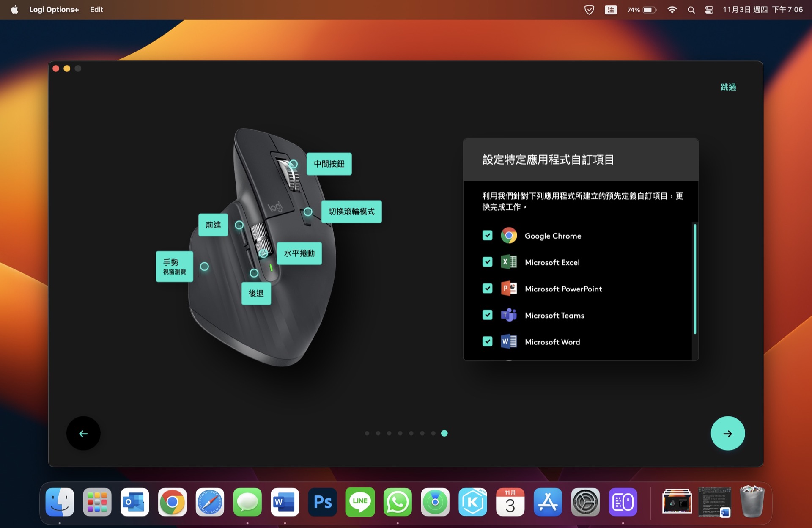Click the hotspot circle for 切換滾輪模式
812x528 pixels.
308,212
